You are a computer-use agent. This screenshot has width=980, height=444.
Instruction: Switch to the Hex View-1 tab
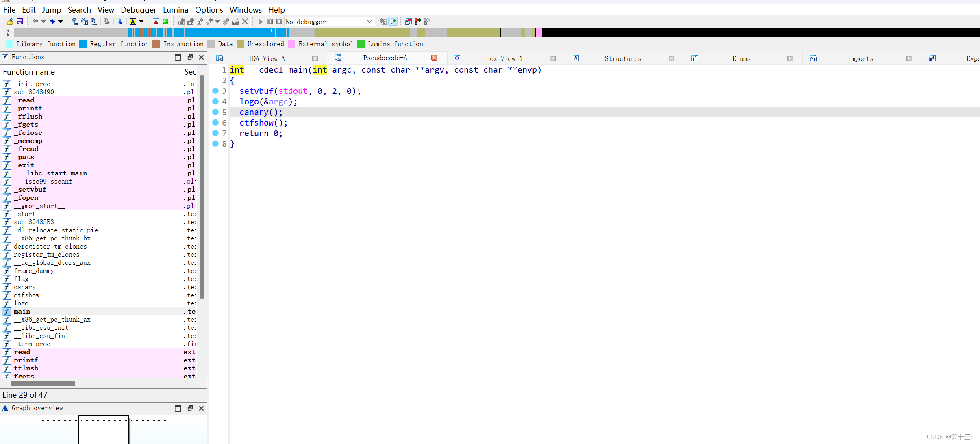pyautogui.click(x=504, y=58)
